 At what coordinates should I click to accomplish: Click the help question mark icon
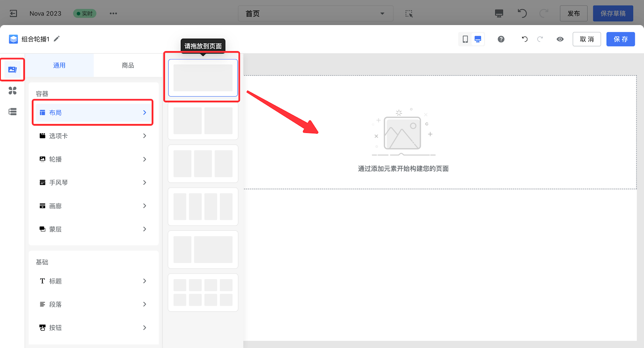click(x=501, y=39)
